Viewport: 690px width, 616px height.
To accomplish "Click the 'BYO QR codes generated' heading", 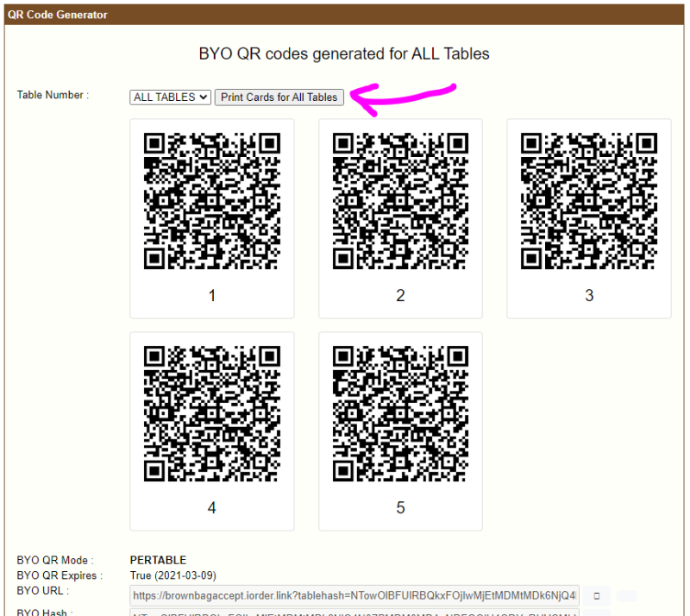I will (x=344, y=53).
